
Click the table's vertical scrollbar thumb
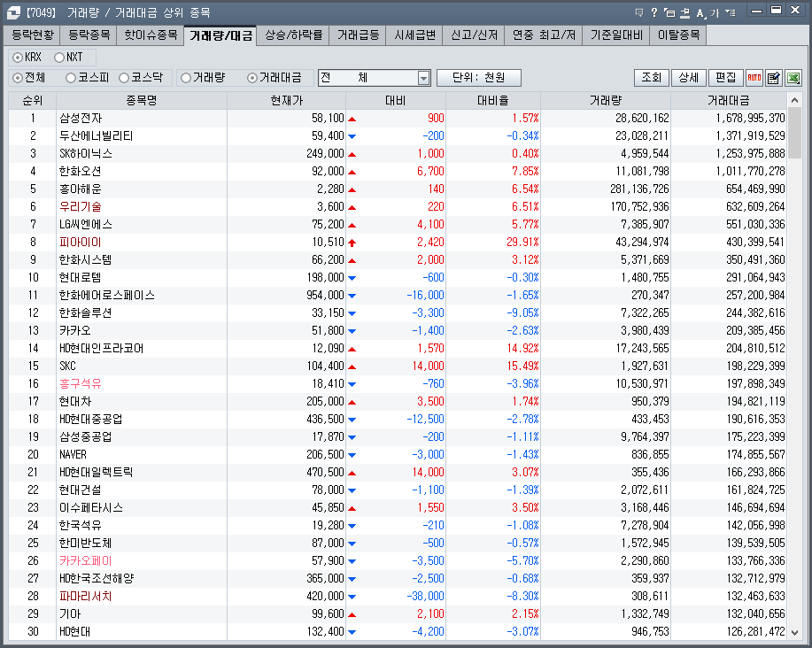pyautogui.click(x=794, y=131)
